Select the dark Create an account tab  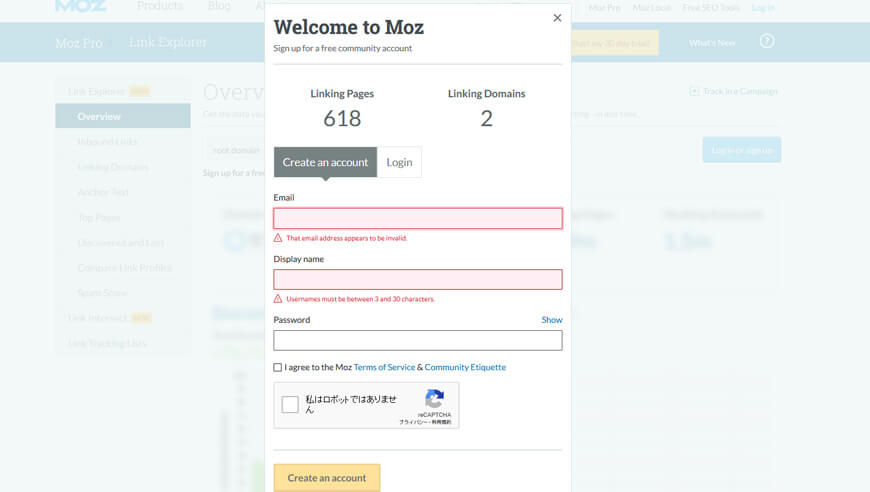325,162
